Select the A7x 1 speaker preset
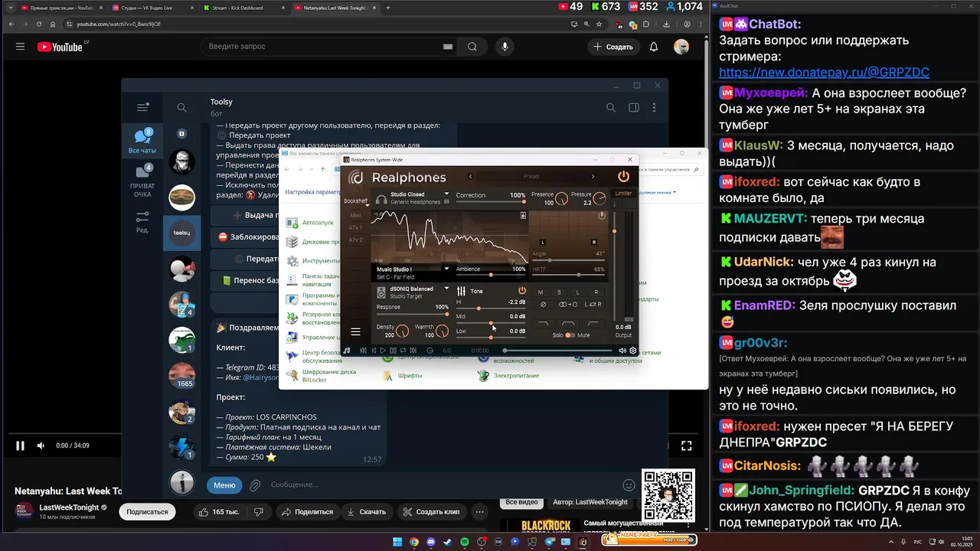The width and height of the screenshot is (980, 551). coord(356,227)
